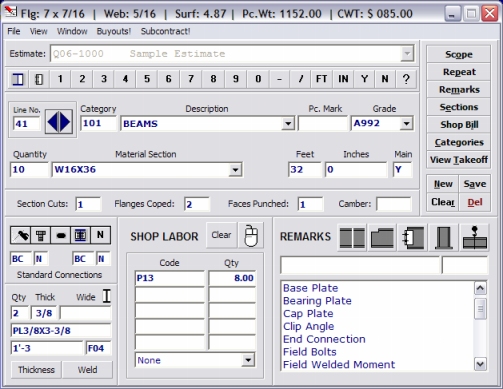Open the Material Section W16X36 dropdown
The height and width of the screenshot is (389, 503).
click(235, 170)
